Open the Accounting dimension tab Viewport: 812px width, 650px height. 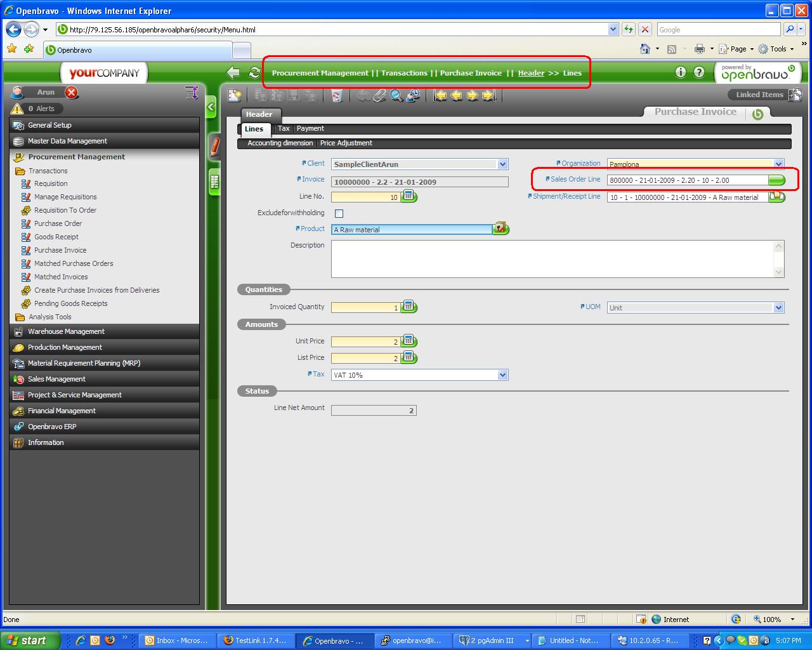(280, 143)
